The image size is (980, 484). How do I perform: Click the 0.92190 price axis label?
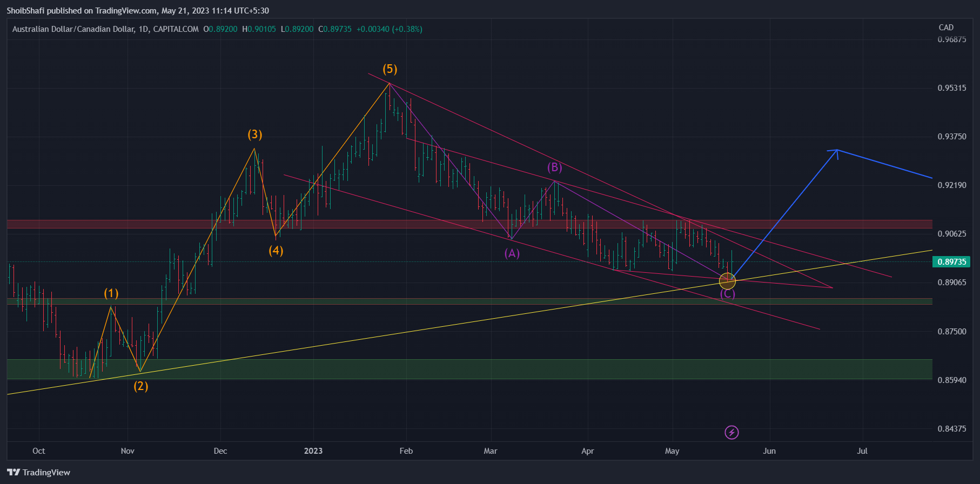(x=952, y=185)
